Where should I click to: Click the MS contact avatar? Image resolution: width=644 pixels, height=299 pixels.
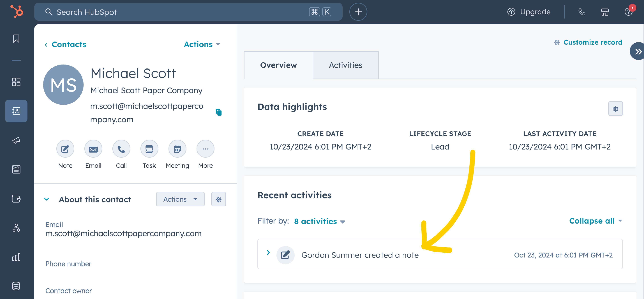tap(63, 85)
